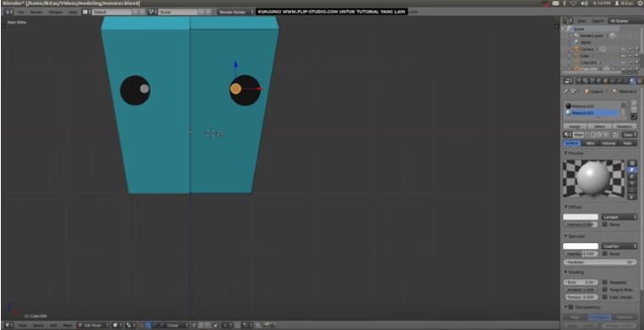Toggle the Tangent Shading checkbox
Image resolution: width=644 pixels, height=330 pixels.
(604, 289)
